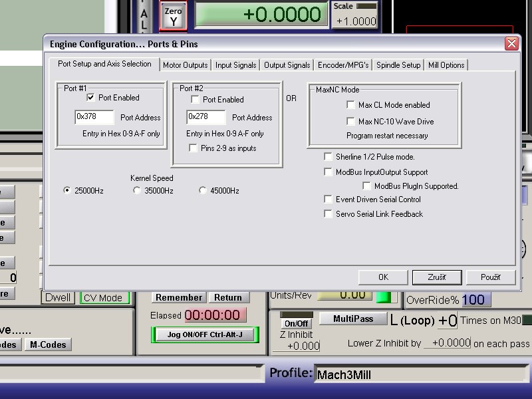Open the Encoder/MPG's tab
The image size is (532, 399).
[343, 65]
